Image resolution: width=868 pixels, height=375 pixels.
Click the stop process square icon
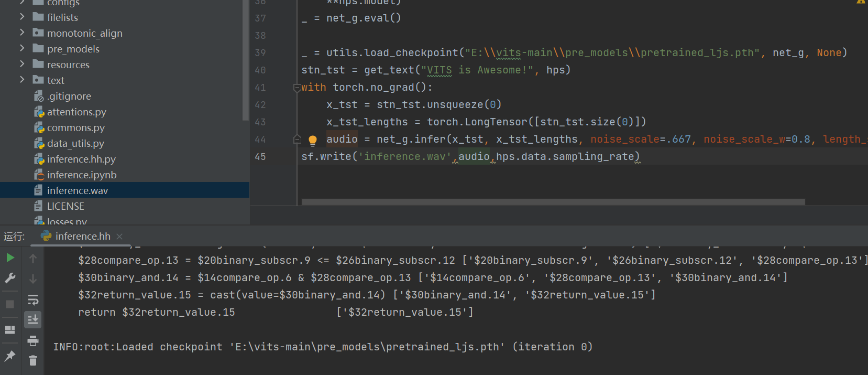10,304
